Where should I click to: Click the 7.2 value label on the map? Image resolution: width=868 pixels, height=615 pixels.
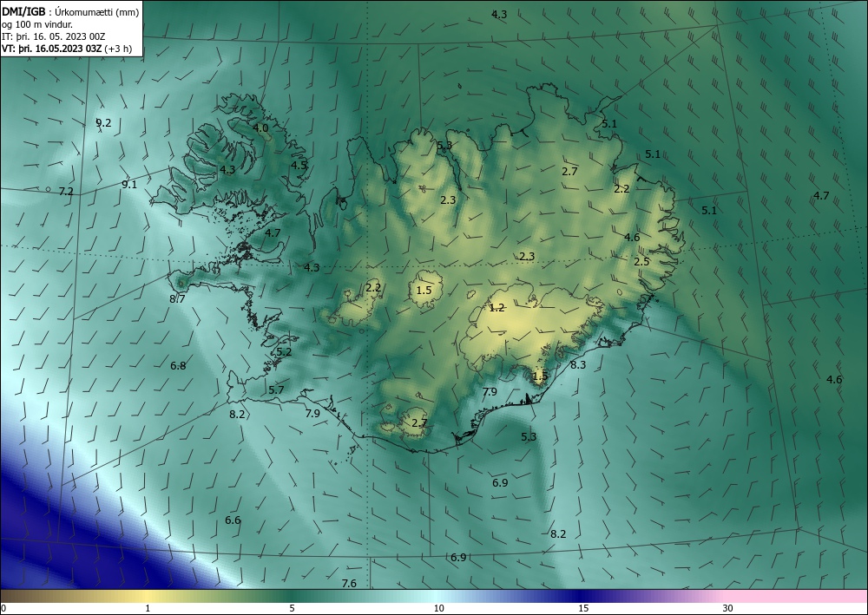click(66, 192)
